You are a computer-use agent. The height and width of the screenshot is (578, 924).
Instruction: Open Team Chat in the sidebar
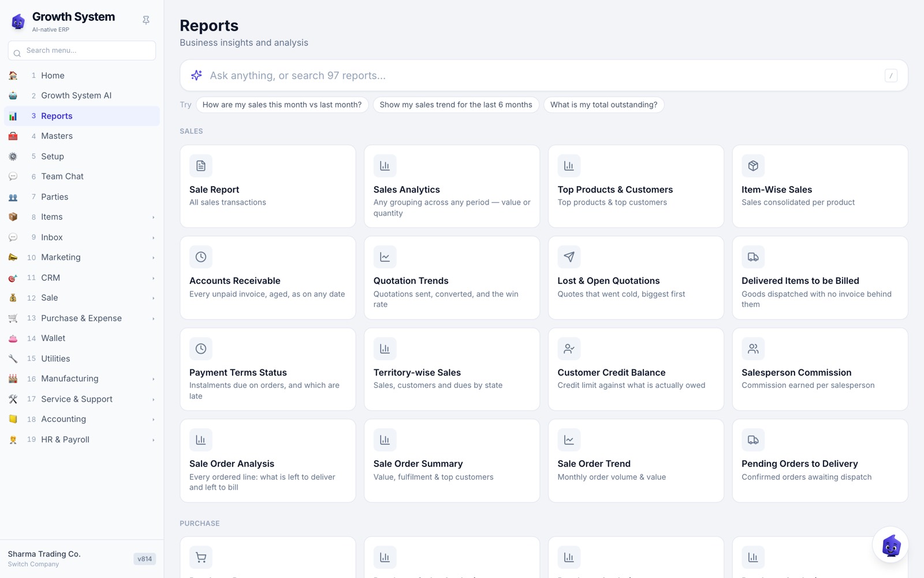pos(82,176)
